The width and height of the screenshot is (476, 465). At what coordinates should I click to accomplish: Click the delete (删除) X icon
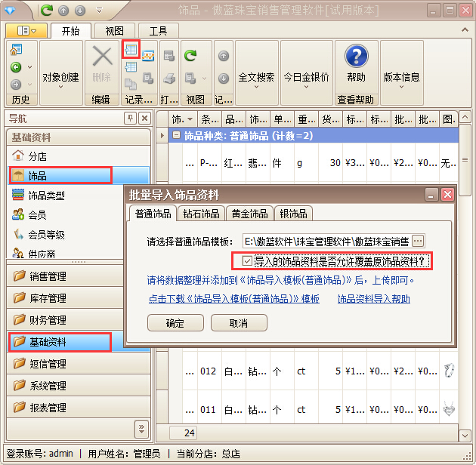point(101,57)
